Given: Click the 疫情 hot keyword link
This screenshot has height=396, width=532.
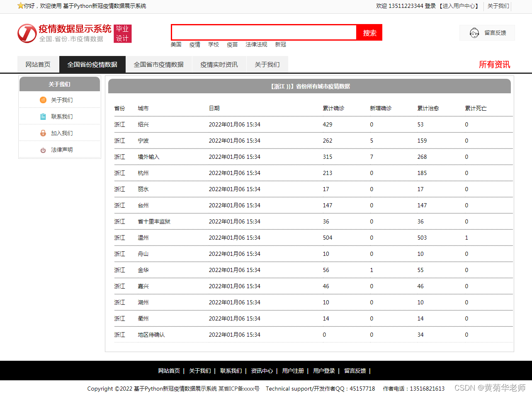Looking at the screenshot, I should [x=195, y=44].
